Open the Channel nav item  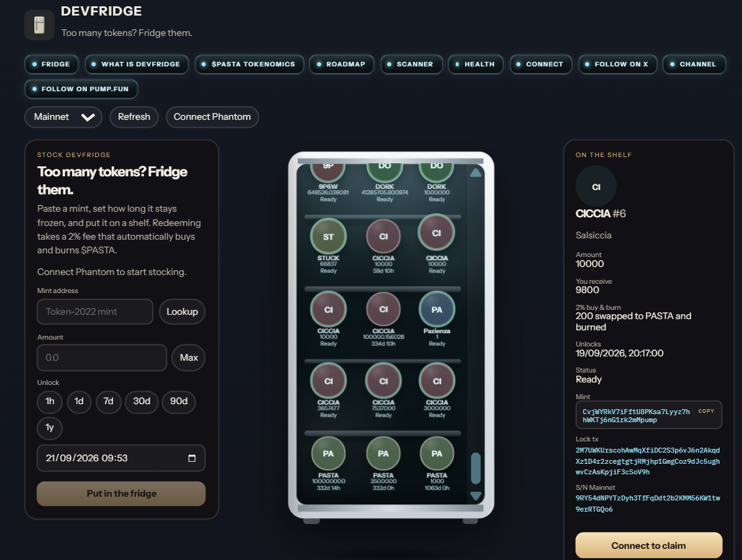(694, 65)
